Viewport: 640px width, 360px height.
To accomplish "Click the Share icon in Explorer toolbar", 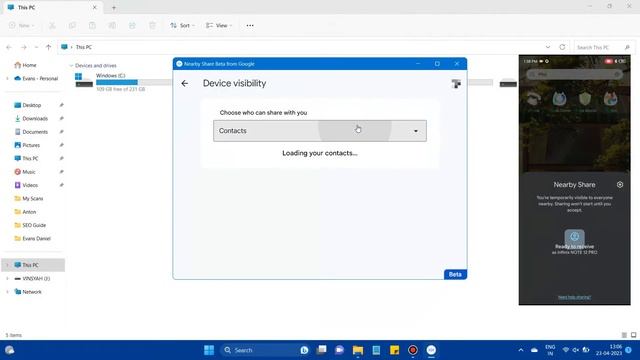I will [x=132, y=25].
